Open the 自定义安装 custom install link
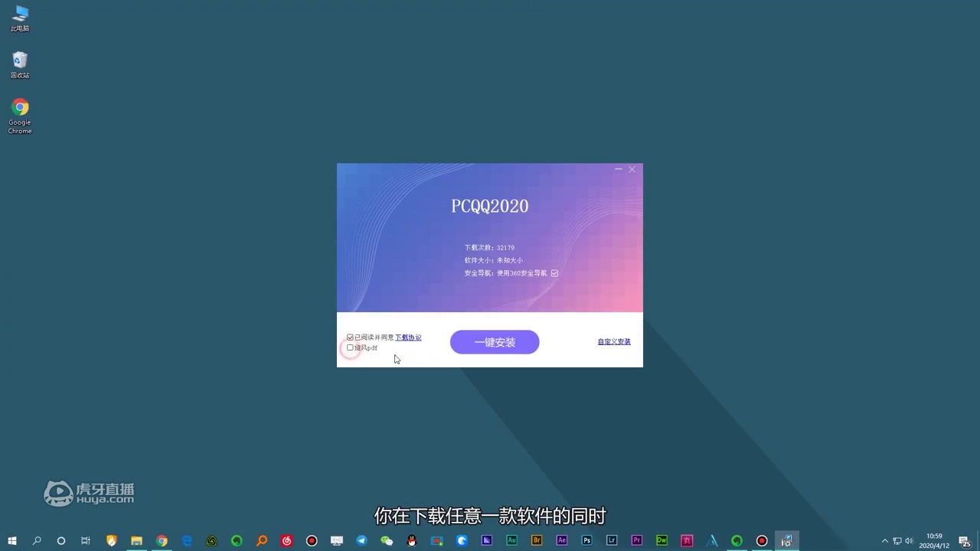980x551 pixels. pos(614,341)
